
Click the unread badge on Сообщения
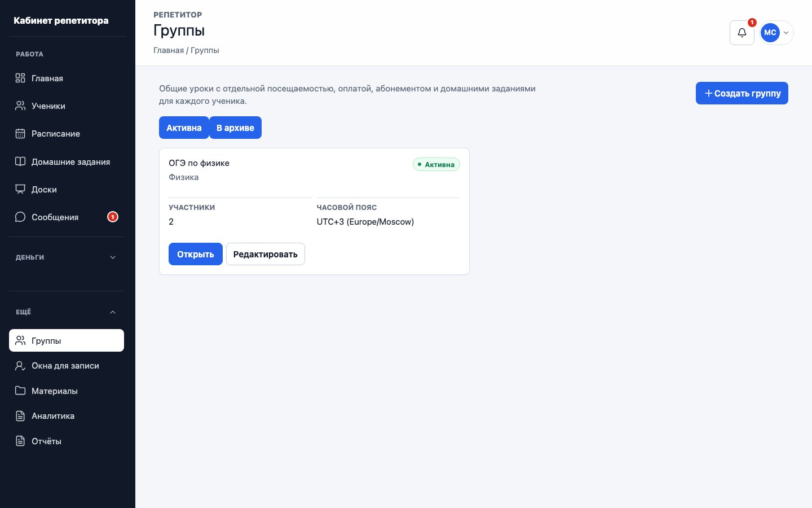point(113,217)
